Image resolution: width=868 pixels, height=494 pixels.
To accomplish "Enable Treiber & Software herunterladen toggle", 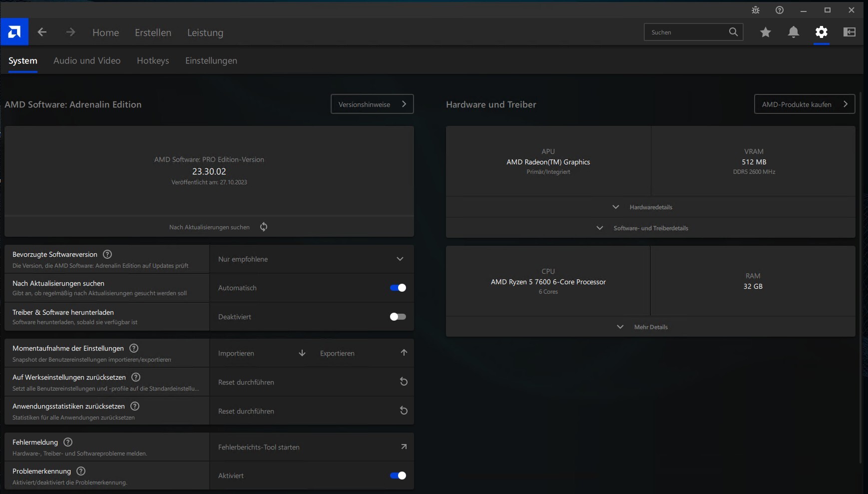I will [x=398, y=317].
